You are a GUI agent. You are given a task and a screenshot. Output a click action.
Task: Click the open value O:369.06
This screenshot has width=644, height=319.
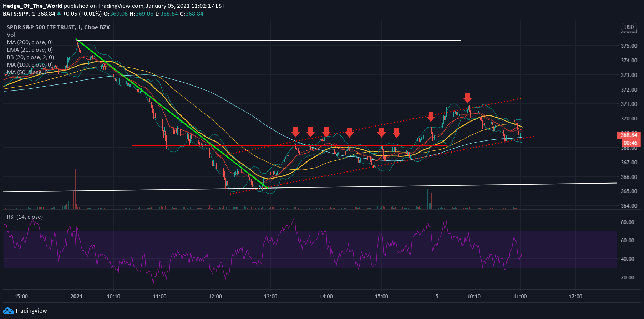point(116,14)
